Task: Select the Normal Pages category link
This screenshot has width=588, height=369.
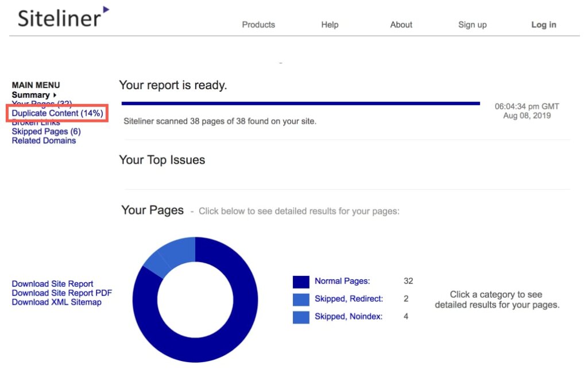Action: [342, 281]
